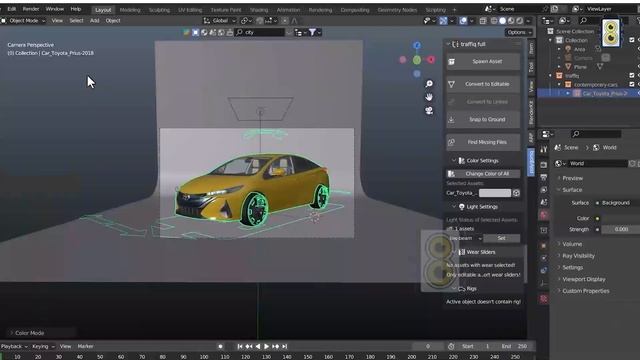640x360 pixels.
Task: Click the Find Missing Files button
Action: point(483,142)
